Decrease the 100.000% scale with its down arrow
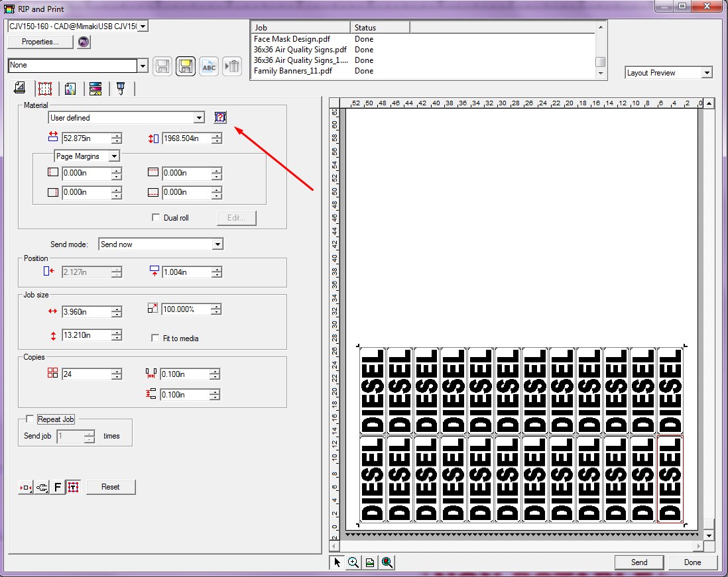This screenshot has width=728, height=577. pyautogui.click(x=216, y=312)
